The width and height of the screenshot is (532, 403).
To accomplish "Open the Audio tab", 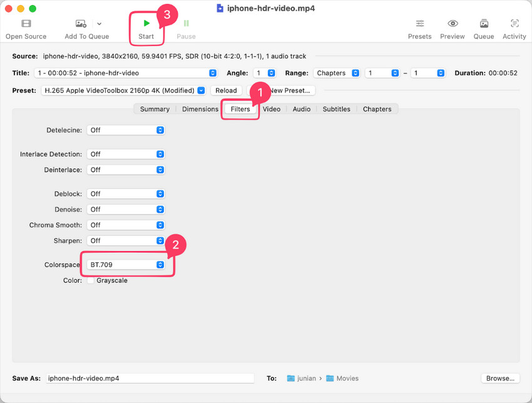I will tap(302, 109).
